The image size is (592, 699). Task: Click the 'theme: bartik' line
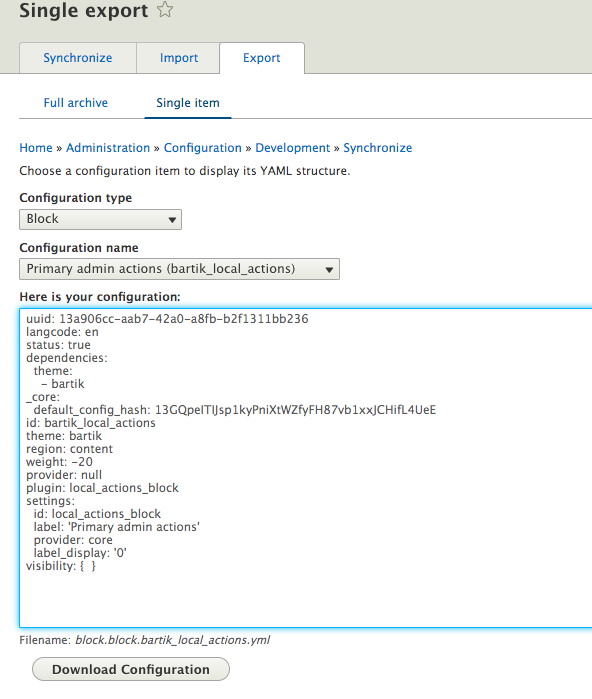(x=64, y=436)
